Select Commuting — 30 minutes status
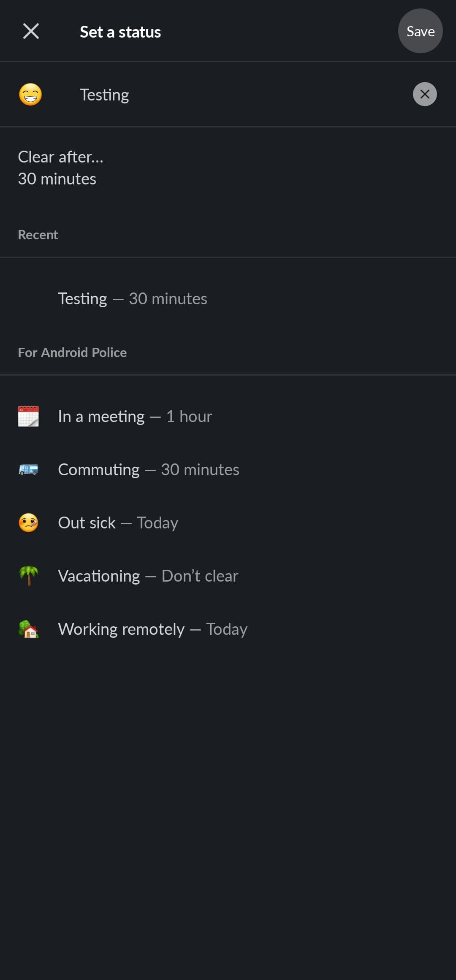456x980 pixels. coord(149,469)
